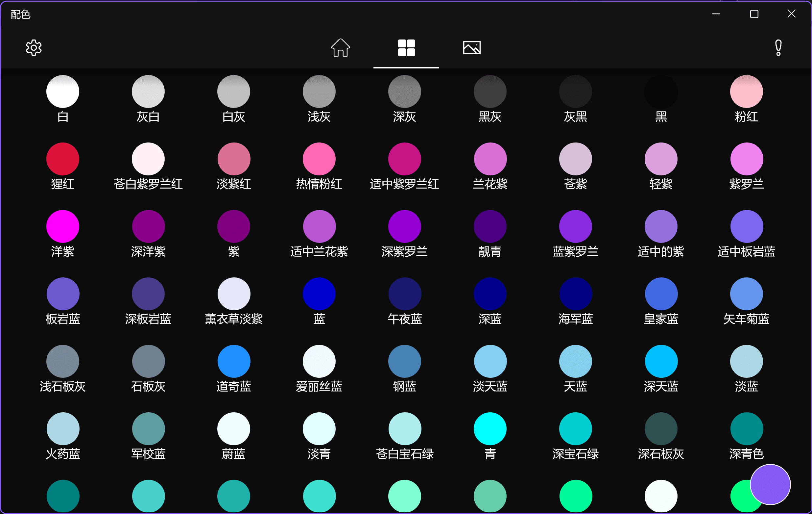Image resolution: width=812 pixels, height=514 pixels.
Task: Click the 青 cyan color circle
Action: pyautogui.click(x=490, y=429)
